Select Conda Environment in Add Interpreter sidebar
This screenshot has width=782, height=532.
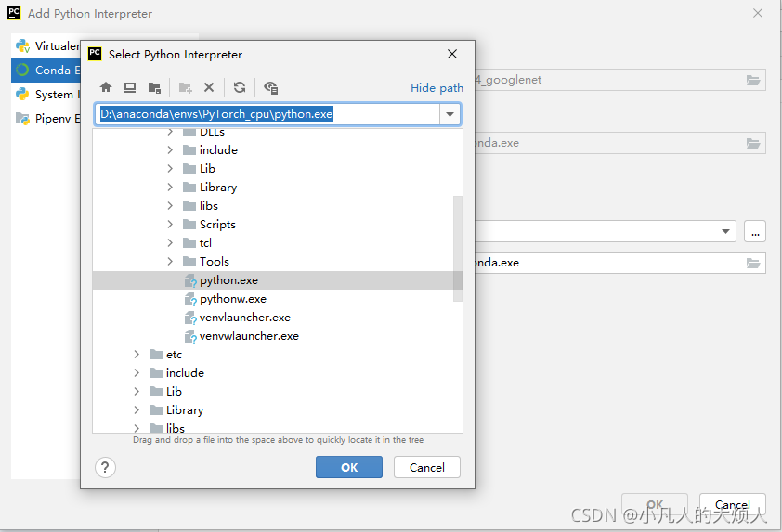point(46,71)
